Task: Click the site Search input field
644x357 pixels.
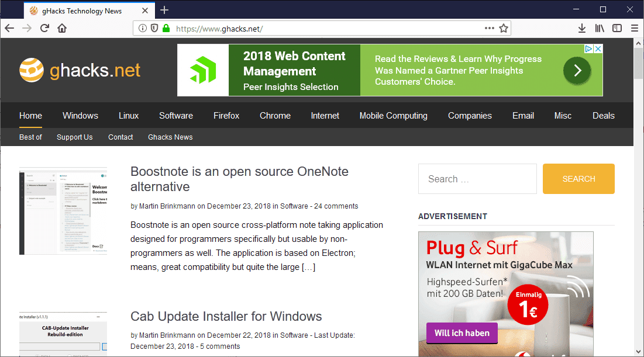Action: [477, 179]
